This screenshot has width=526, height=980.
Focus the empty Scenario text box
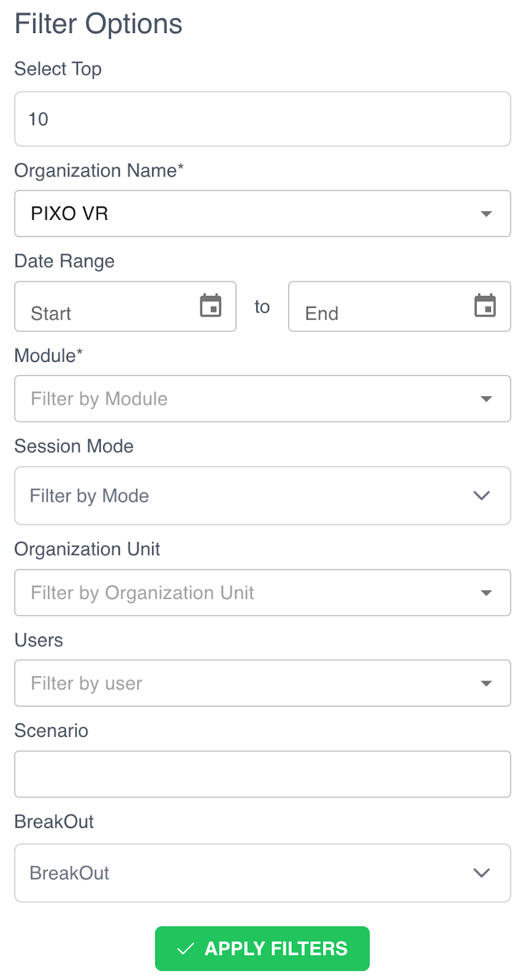point(262,774)
